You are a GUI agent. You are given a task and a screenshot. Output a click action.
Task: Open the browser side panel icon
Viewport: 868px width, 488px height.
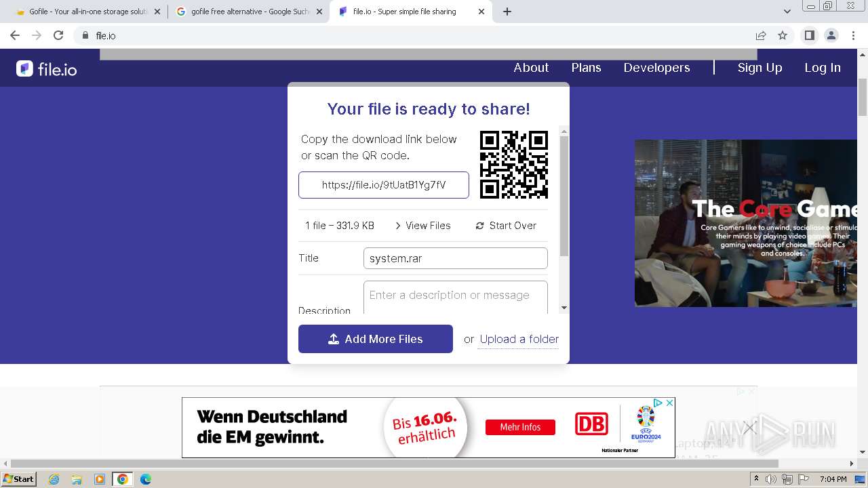[809, 35]
